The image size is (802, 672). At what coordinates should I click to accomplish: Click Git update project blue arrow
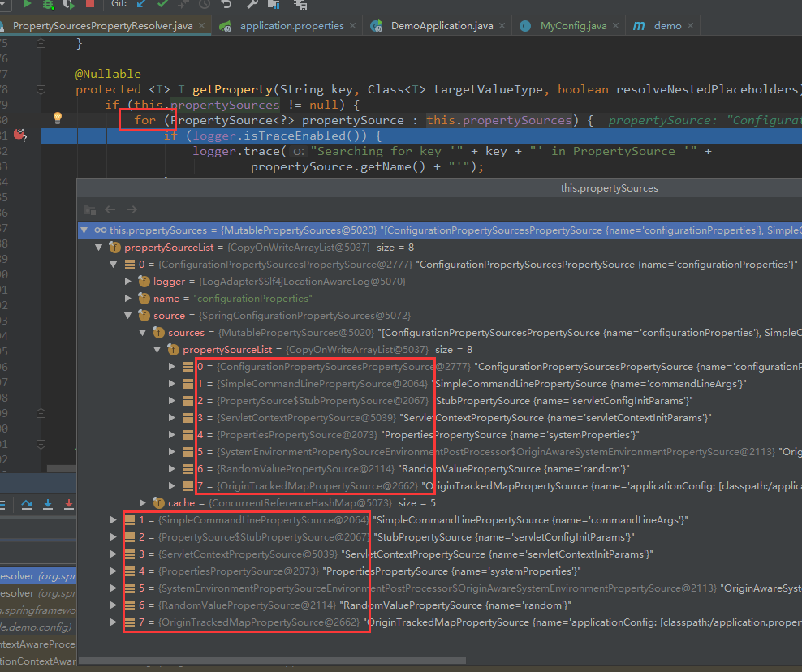click(141, 4)
